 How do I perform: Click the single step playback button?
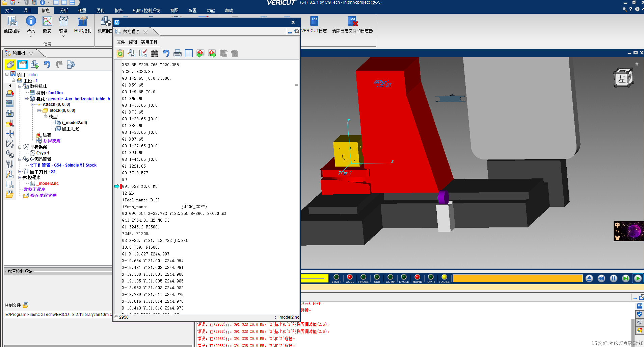[x=625, y=278]
